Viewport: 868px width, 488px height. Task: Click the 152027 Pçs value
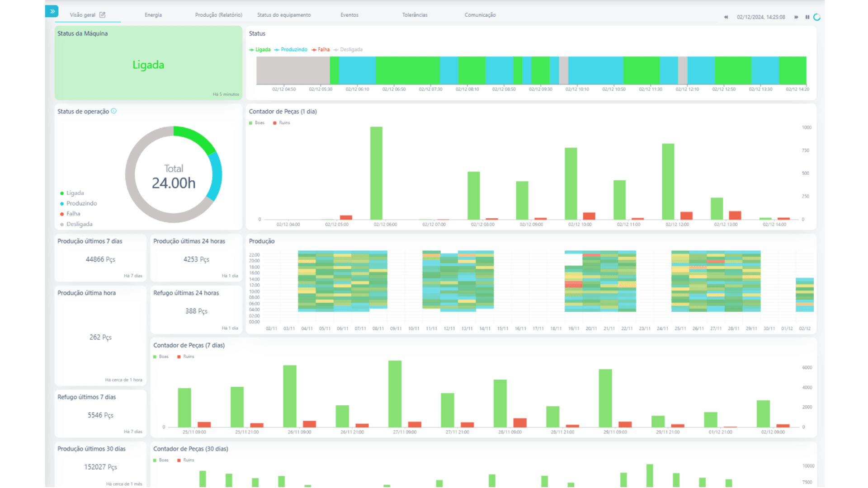coord(100,467)
